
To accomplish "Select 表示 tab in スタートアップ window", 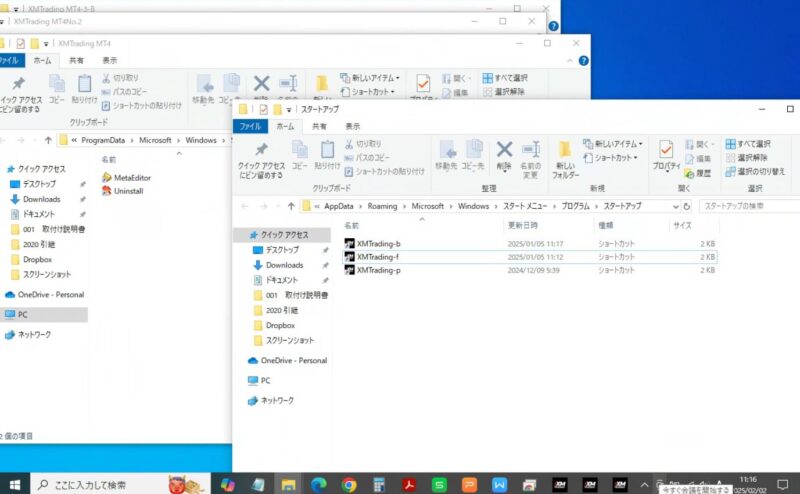I will point(353,126).
